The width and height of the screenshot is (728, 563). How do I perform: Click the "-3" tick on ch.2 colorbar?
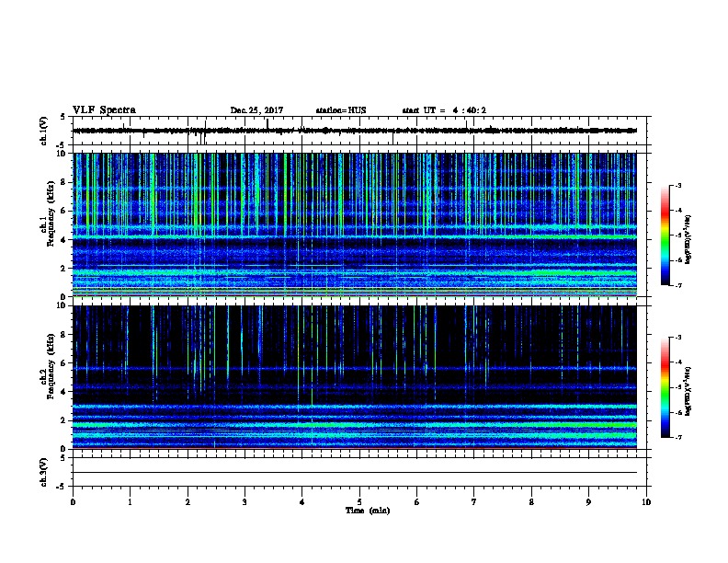[x=678, y=338]
